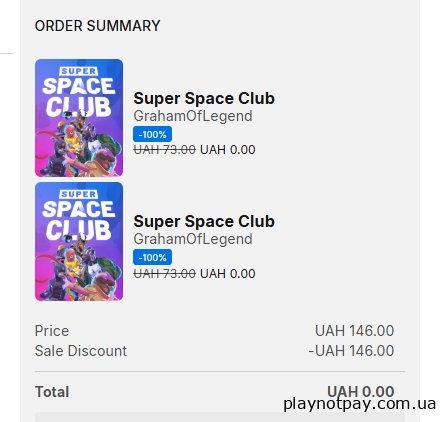The width and height of the screenshot is (446, 422).
Task: Click the first -100% discount badge
Action: click(x=152, y=134)
